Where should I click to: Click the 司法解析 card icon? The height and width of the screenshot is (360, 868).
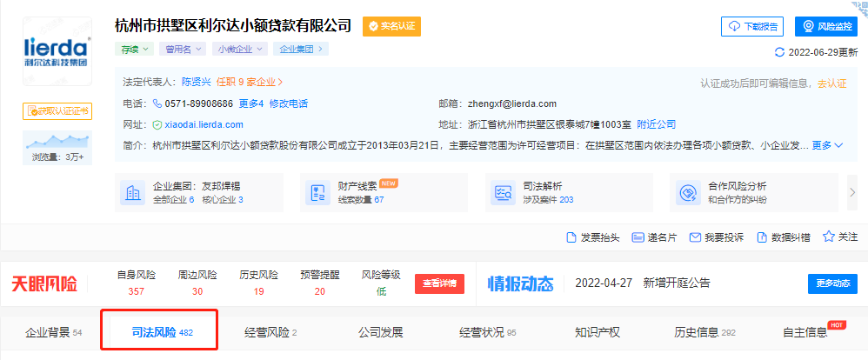pyautogui.click(x=503, y=193)
